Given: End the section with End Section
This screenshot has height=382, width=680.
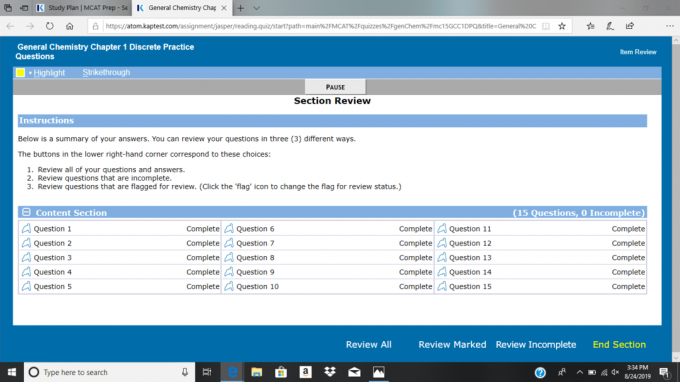Looking at the screenshot, I should (619, 344).
